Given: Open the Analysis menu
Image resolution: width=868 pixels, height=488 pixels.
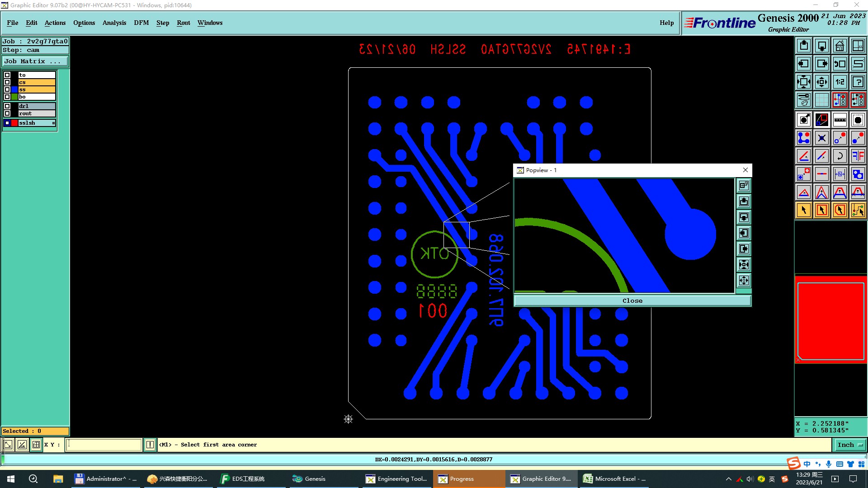Looking at the screenshot, I should (x=114, y=23).
